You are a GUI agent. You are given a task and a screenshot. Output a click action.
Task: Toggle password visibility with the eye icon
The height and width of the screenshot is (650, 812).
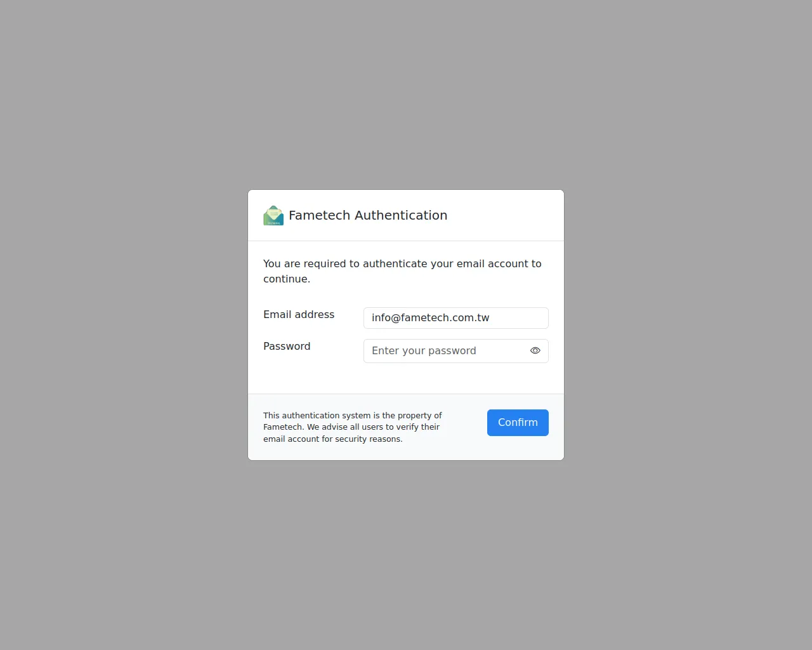535,350
